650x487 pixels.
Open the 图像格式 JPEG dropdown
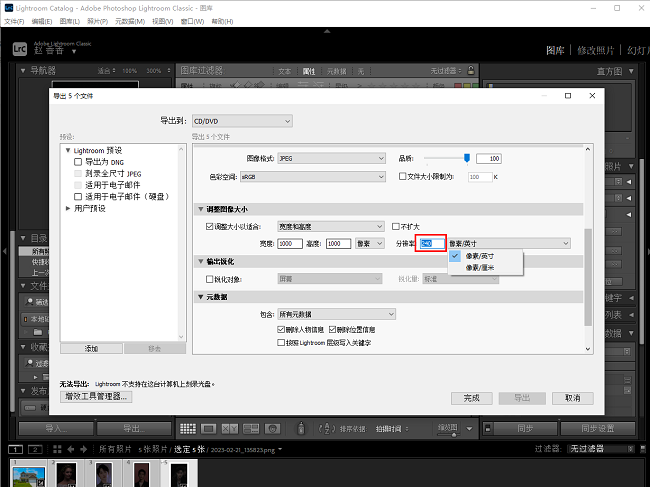coord(331,159)
